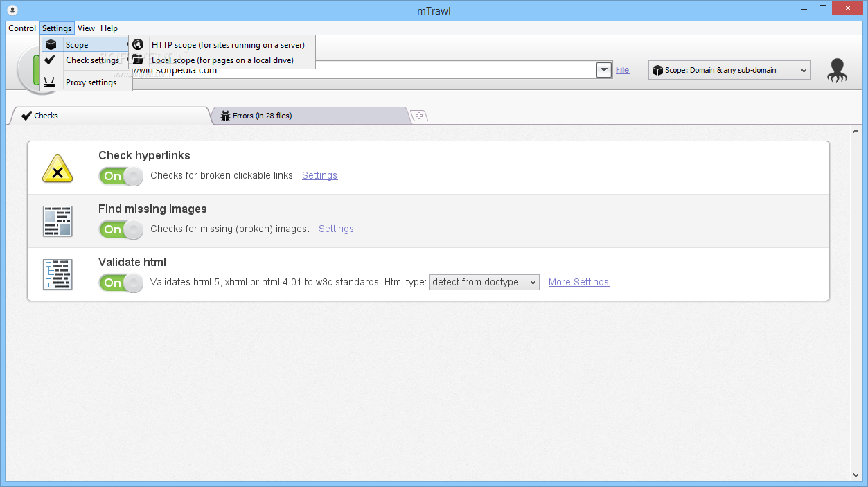This screenshot has height=487, width=868.
Task: Open the View menu
Action: 86,28
